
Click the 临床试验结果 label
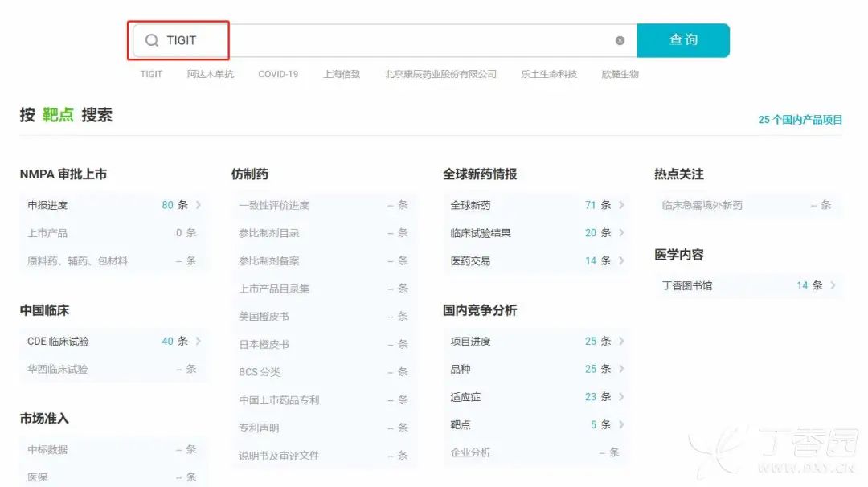[x=481, y=233]
